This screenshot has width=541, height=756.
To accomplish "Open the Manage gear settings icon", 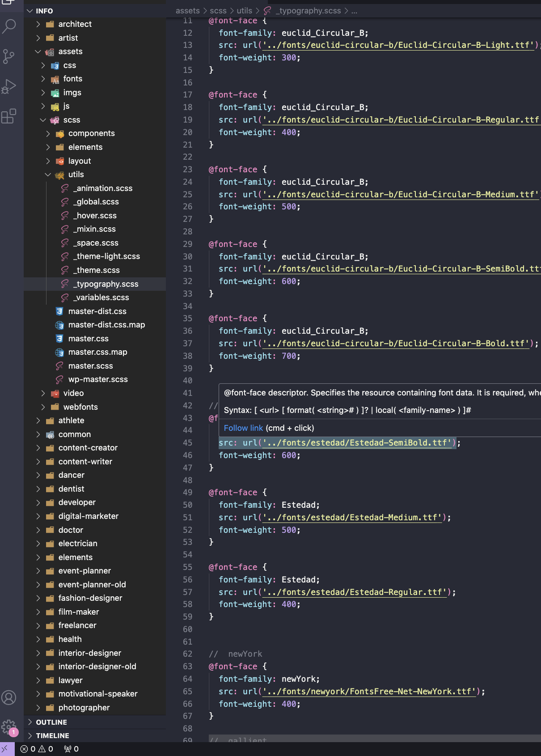I will [9, 727].
